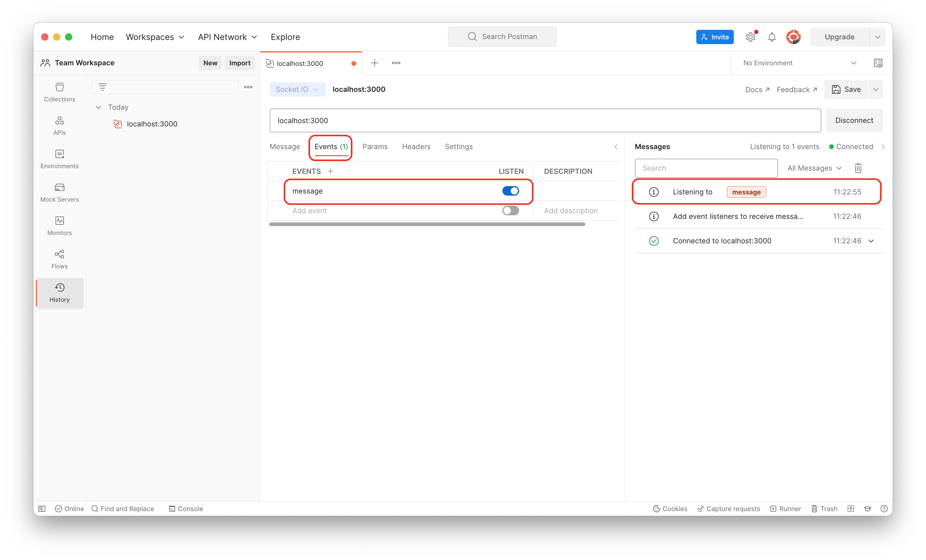926x560 pixels.
Task: Open Explore in top navigation
Action: click(285, 37)
